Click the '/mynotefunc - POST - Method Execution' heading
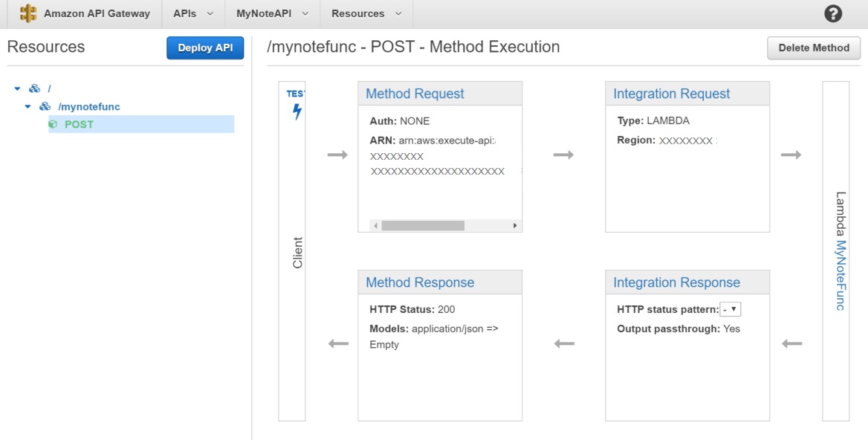The height and width of the screenshot is (440, 868). (413, 47)
